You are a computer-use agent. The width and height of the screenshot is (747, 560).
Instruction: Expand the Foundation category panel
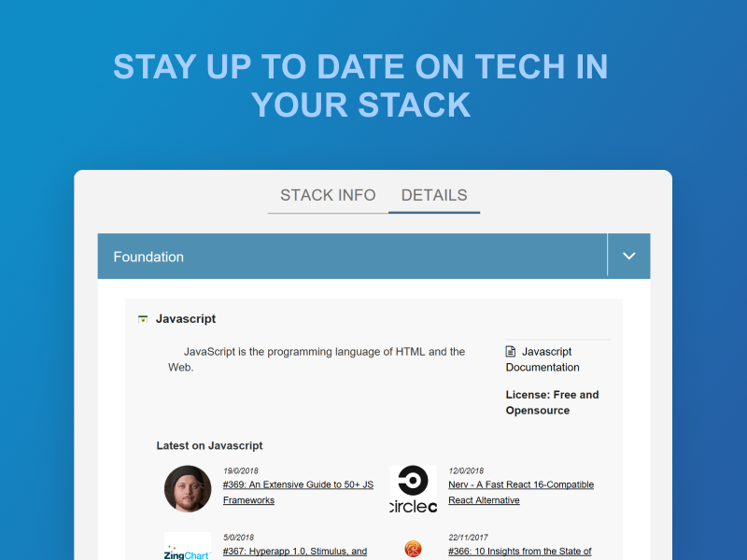(629, 256)
